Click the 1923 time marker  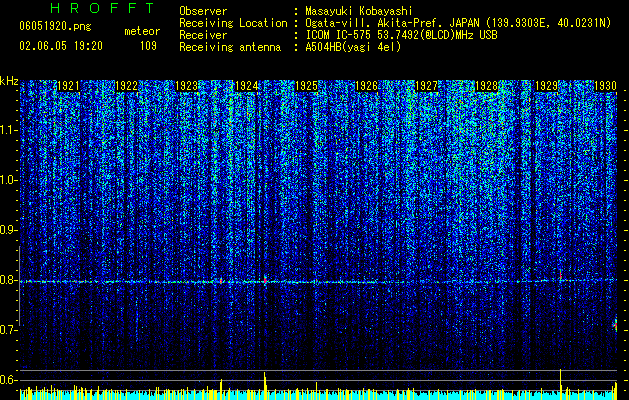pyautogui.click(x=187, y=86)
